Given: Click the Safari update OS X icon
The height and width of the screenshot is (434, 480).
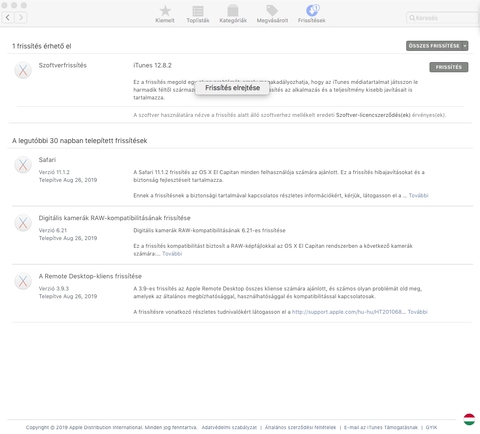Looking at the screenshot, I should pyautogui.click(x=23, y=165).
